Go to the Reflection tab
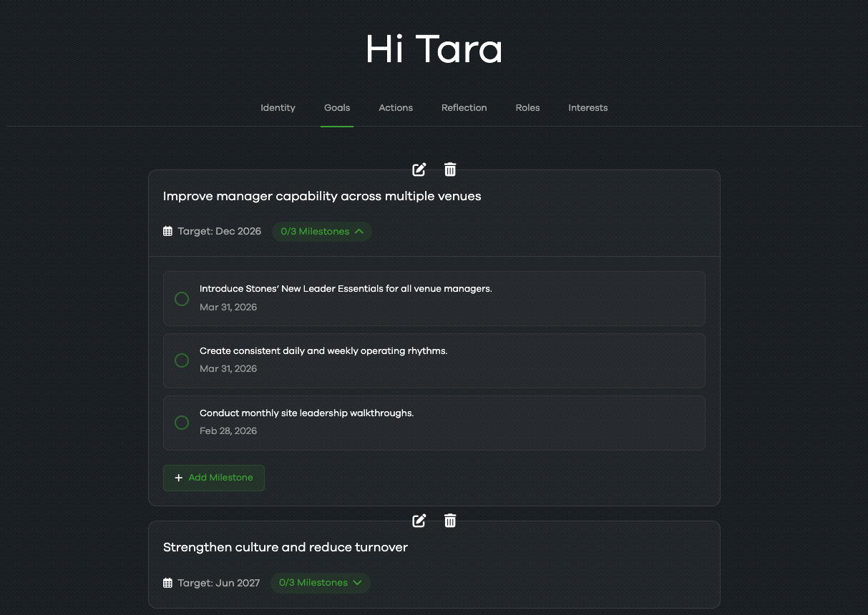Screen dimensions: 868x615 464,108
